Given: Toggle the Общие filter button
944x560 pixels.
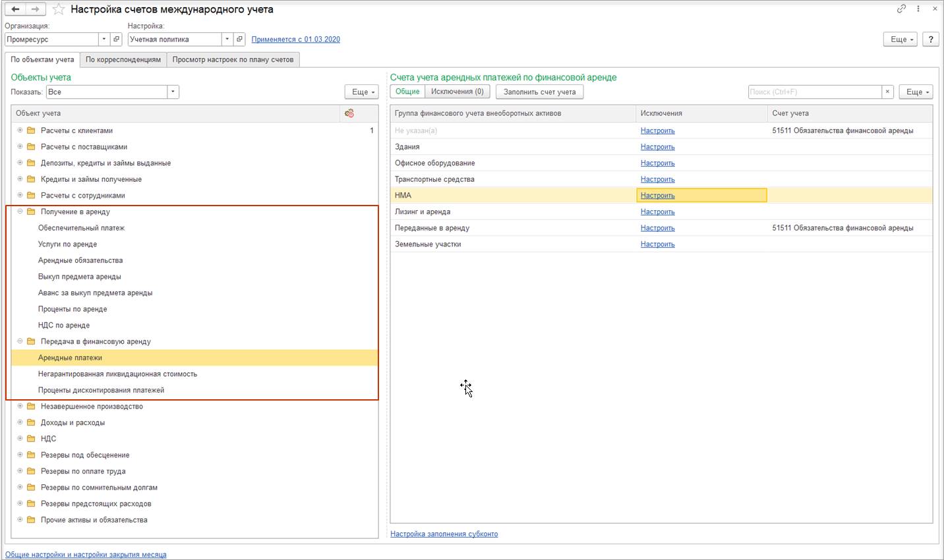Looking at the screenshot, I should tap(407, 92).
